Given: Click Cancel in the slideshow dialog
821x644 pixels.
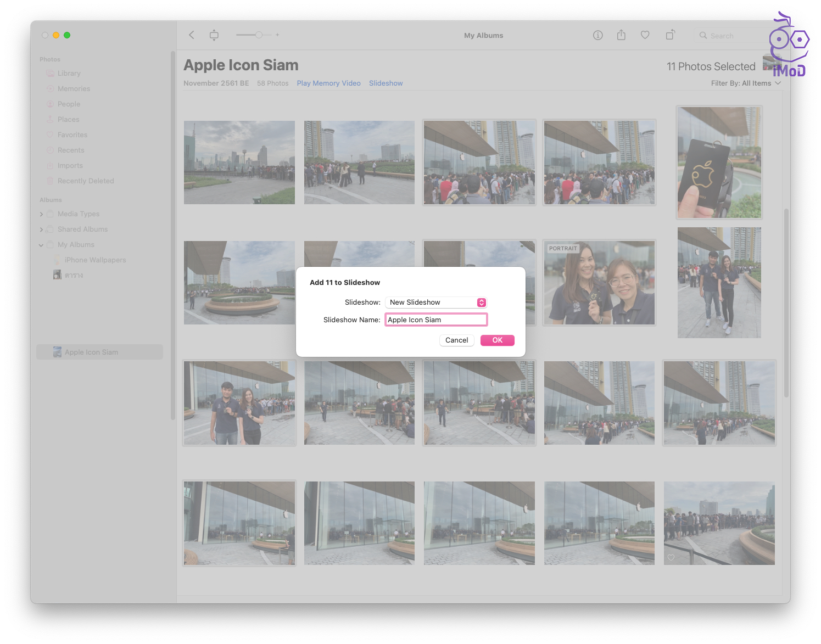Looking at the screenshot, I should 456,340.
